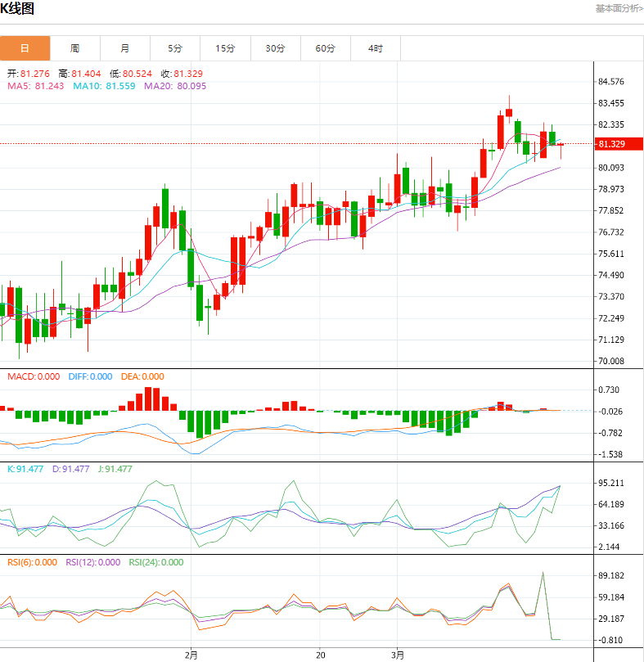
Task: Open the 基本面分析 link
Action: (618, 8)
